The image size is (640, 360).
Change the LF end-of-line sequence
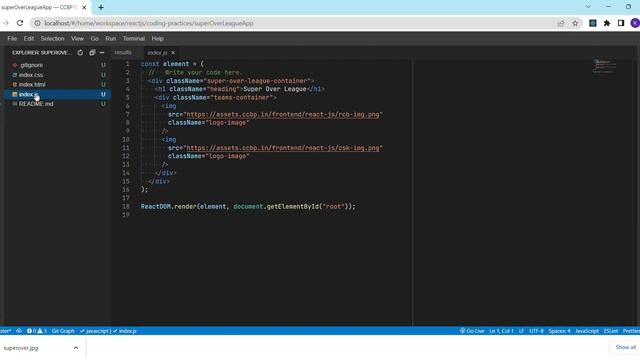pos(521,331)
